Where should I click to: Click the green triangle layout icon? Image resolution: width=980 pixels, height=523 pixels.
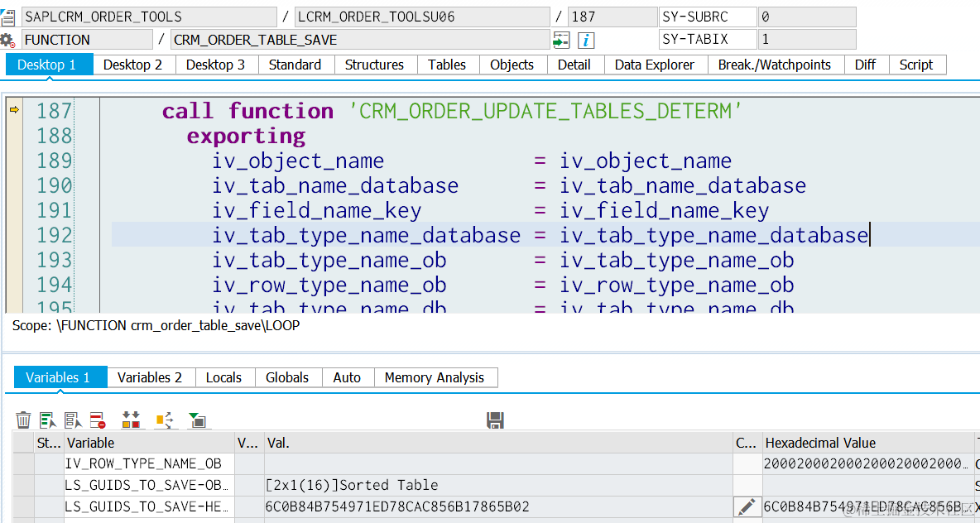[198, 420]
